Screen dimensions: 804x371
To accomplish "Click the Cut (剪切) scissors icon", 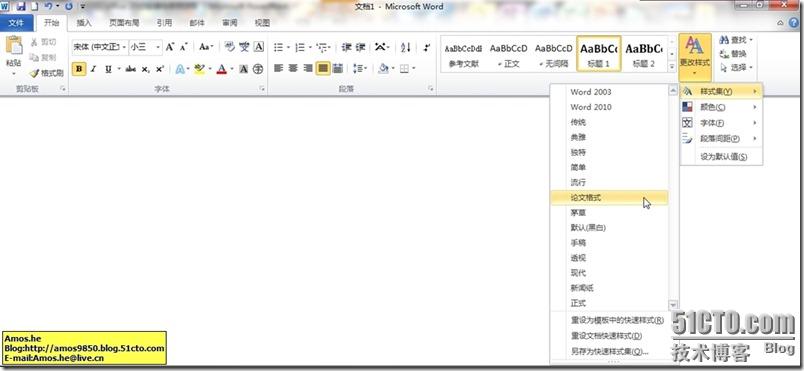I will [x=34, y=42].
